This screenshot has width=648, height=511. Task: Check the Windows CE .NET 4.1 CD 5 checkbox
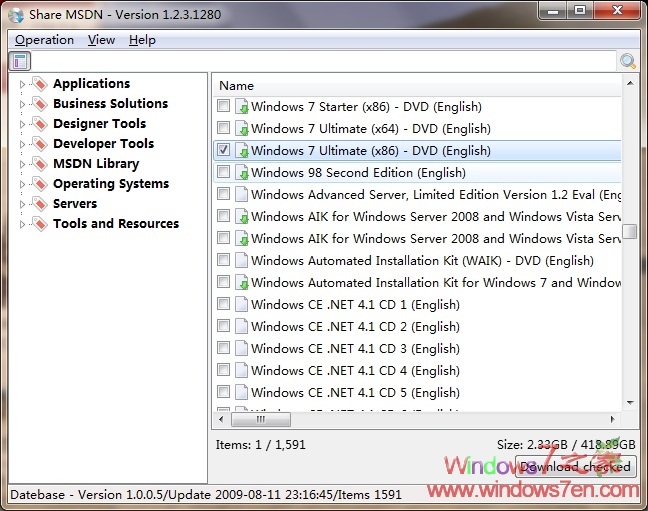224,392
